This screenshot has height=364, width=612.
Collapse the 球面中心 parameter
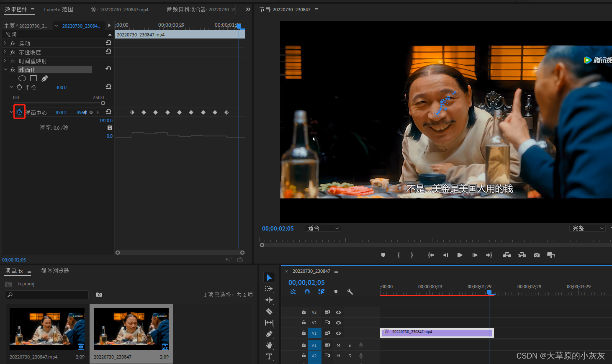11,112
